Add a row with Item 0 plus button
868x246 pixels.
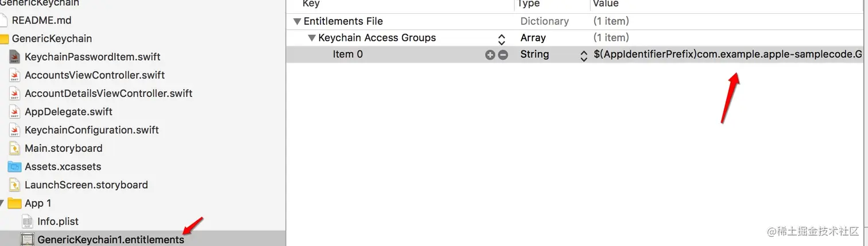490,55
